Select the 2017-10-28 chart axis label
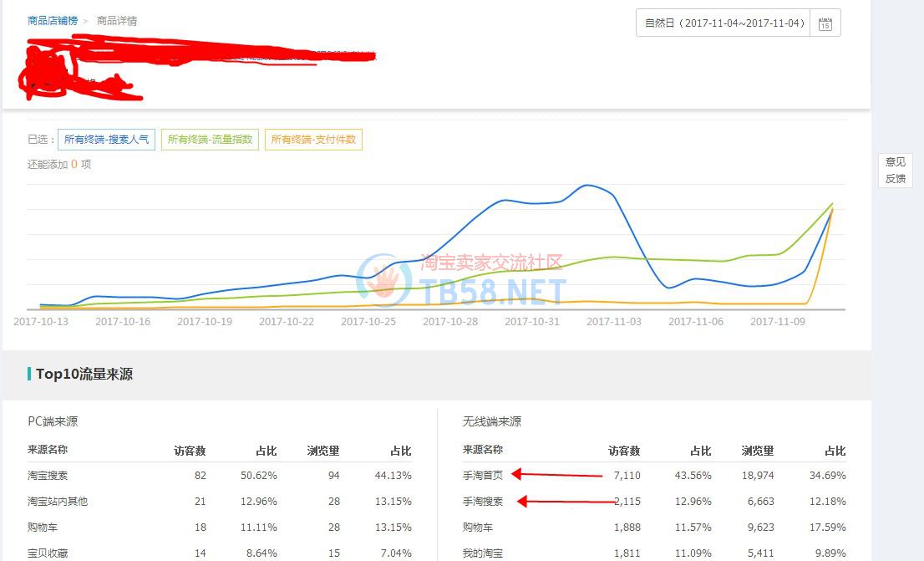Screen dimensions: 924x561 tap(450, 321)
